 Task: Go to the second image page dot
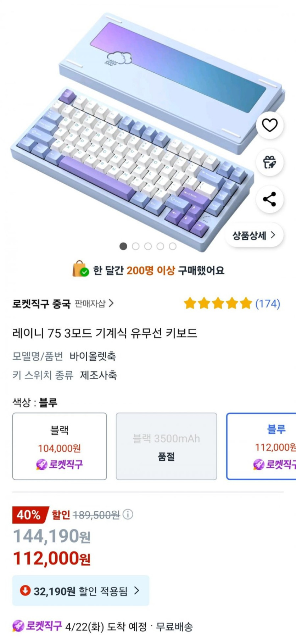[135, 246]
